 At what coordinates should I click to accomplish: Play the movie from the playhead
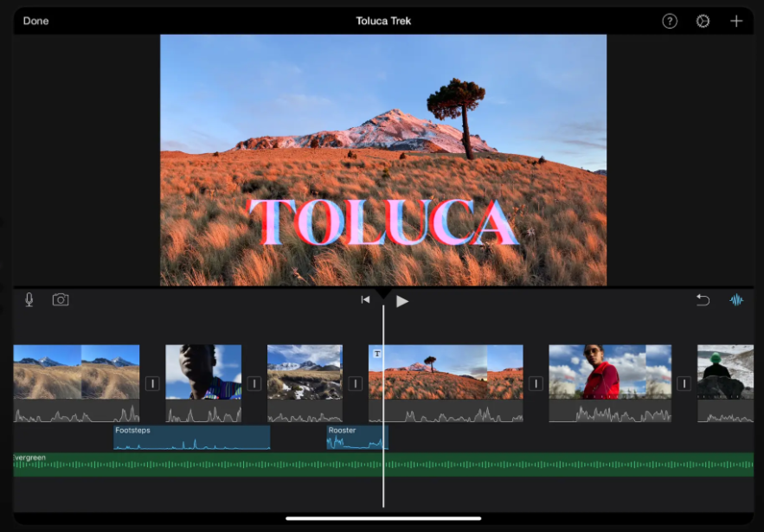(x=402, y=300)
